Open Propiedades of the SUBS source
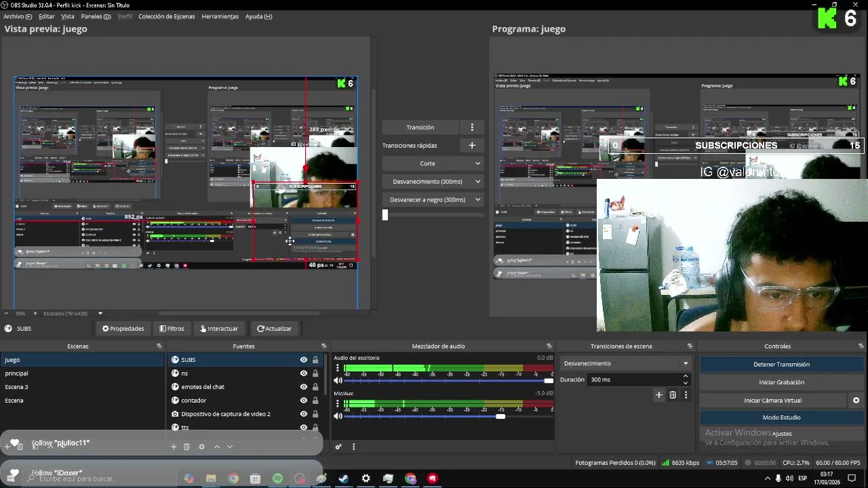 pos(123,329)
